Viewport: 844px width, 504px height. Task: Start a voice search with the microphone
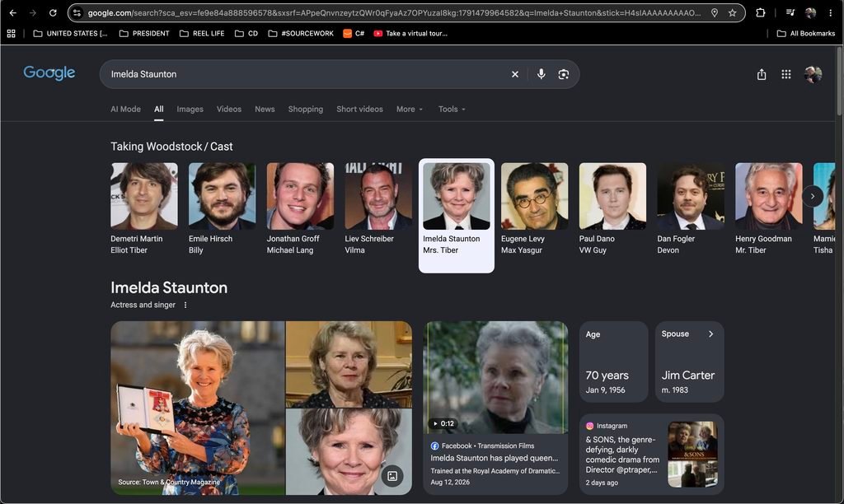click(541, 74)
